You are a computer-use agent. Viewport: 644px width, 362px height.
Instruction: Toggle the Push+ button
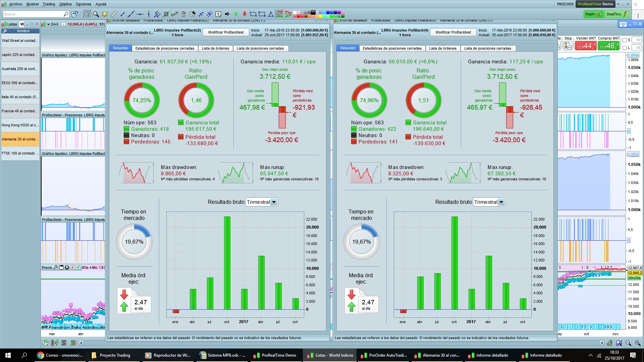(594, 14)
